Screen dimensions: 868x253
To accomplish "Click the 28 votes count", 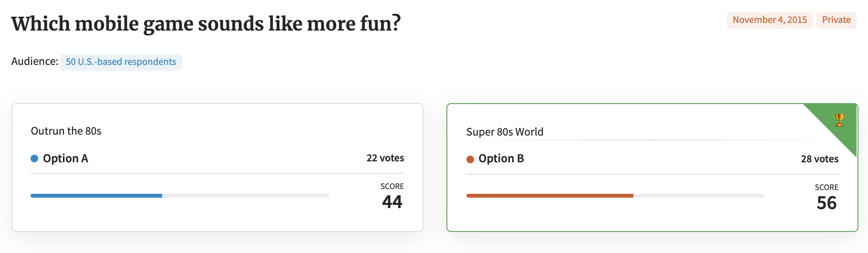I will pos(820,159).
